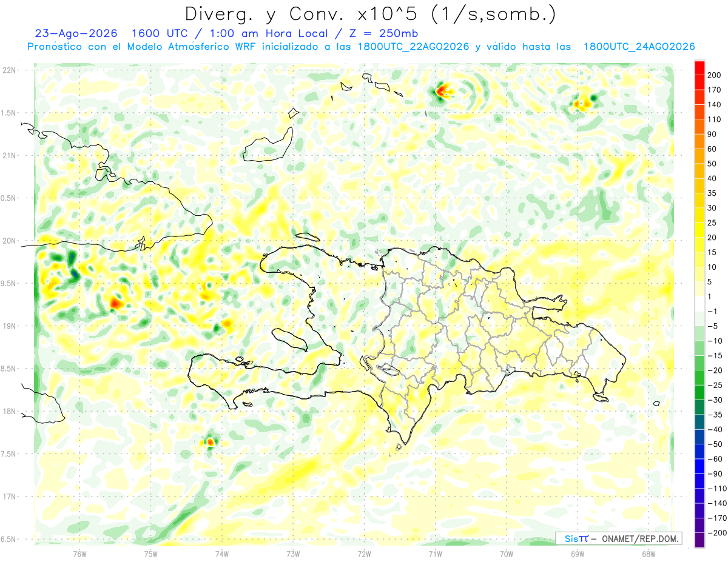Click the '60' value on the color scale
Image resolution: width=728 pixels, height=562 pixels.
pos(712,149)
